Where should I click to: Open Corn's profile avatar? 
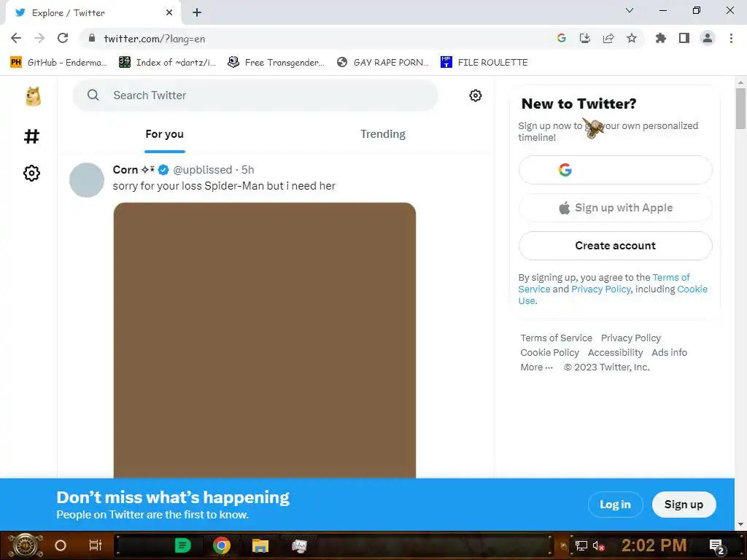(87, 180)
